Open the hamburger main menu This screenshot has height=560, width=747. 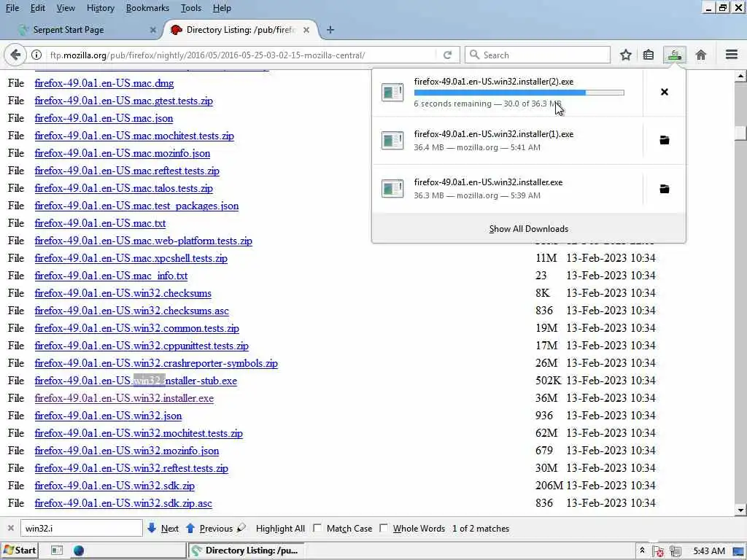732,55
